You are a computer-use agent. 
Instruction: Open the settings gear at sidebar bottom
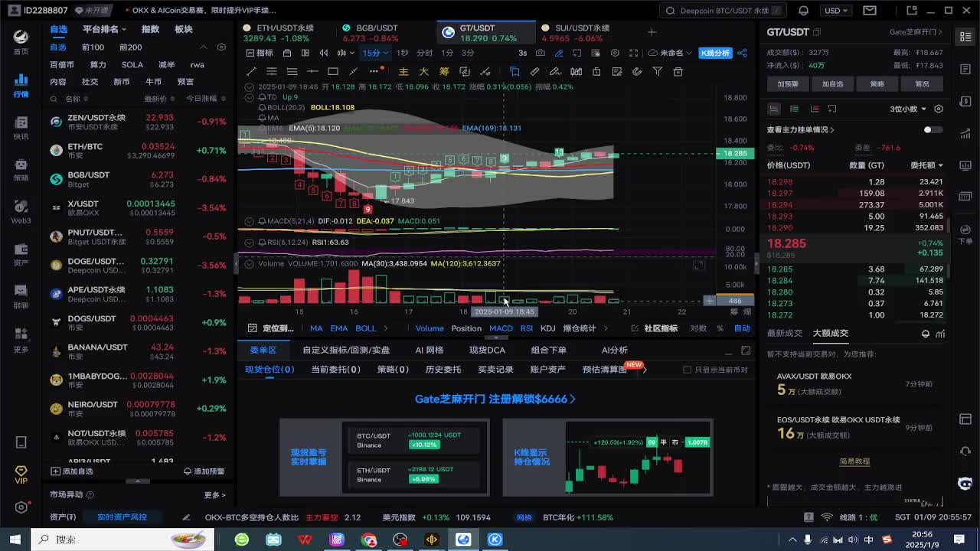click(21, 507)
